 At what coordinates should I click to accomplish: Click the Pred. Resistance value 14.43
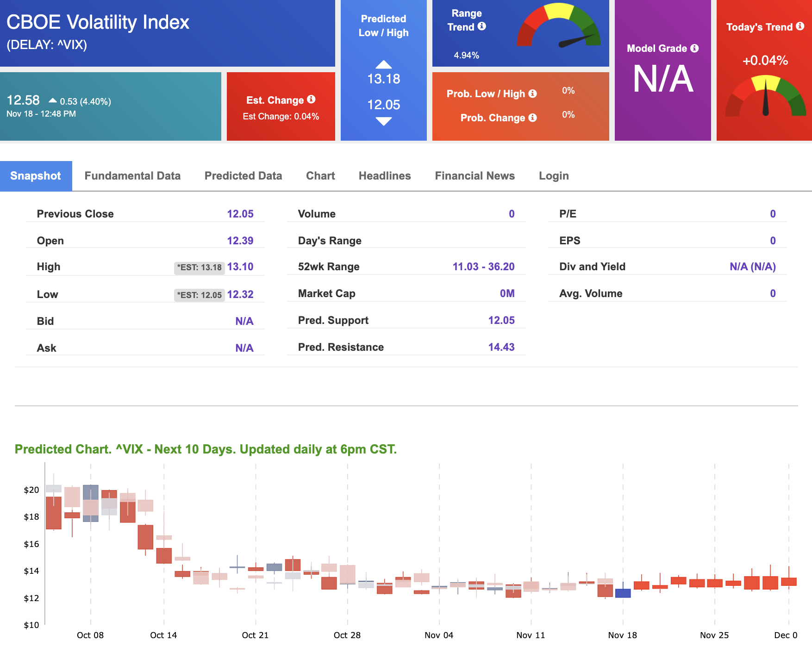pyautogui.click(x=501, y=347)
